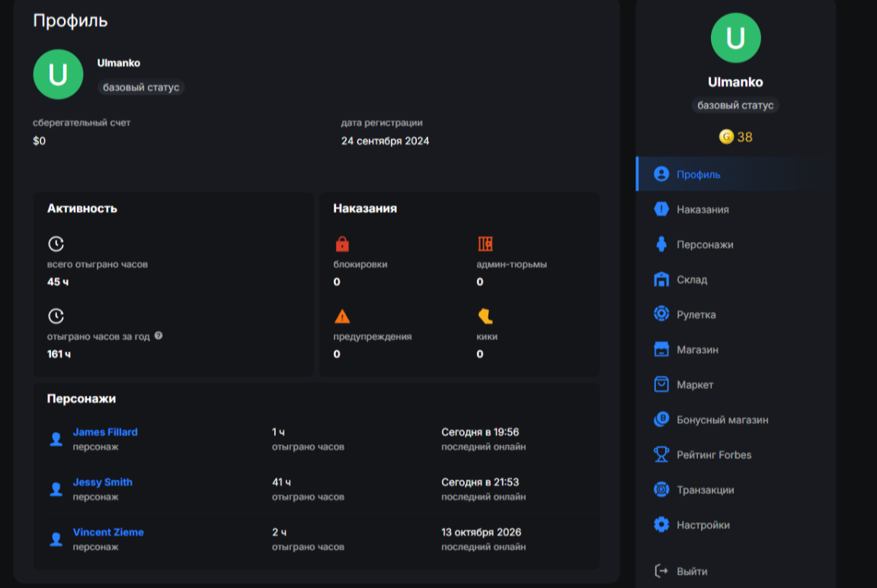Viewport: 877px width, 588px height.
Task: Click the Наказания hexagon warning icon
Action: point(661,209)
